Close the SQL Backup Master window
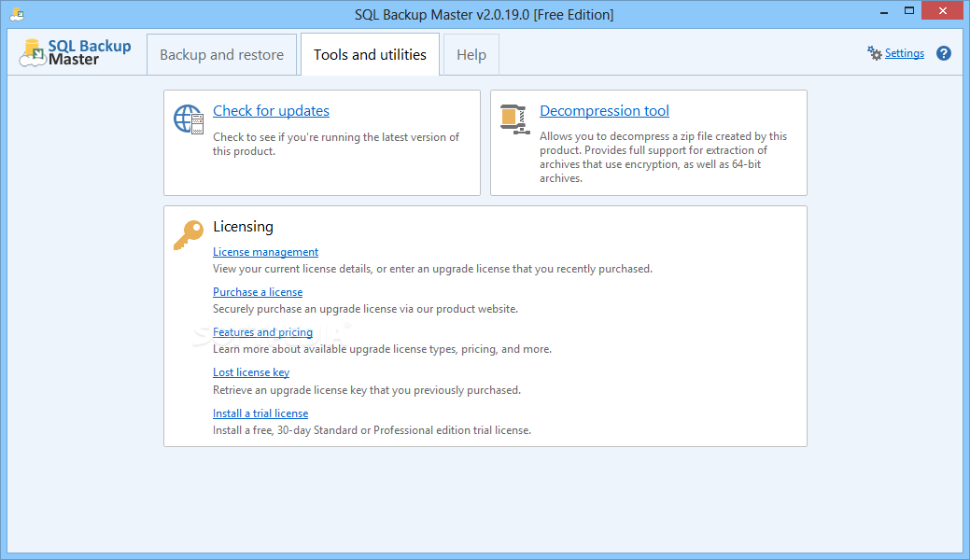Screen dimensions: 970x560 pos(942,10)
